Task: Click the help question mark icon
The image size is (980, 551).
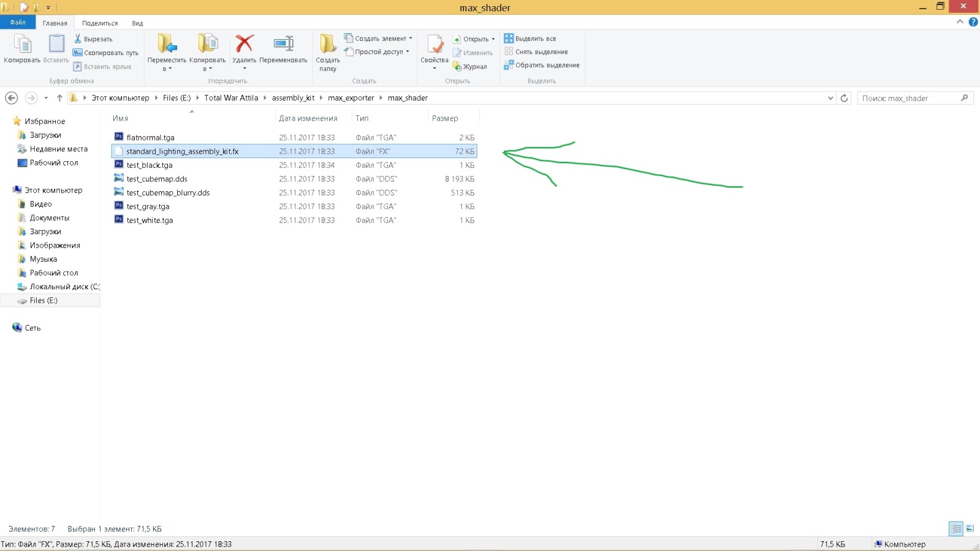Action: (973, 22)
